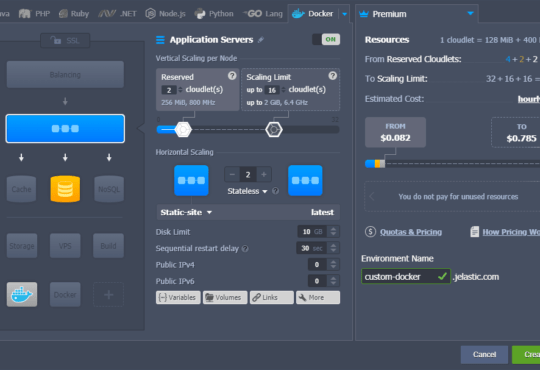
Task: Open the .NET tab
Action: click(x=117, y=14)
